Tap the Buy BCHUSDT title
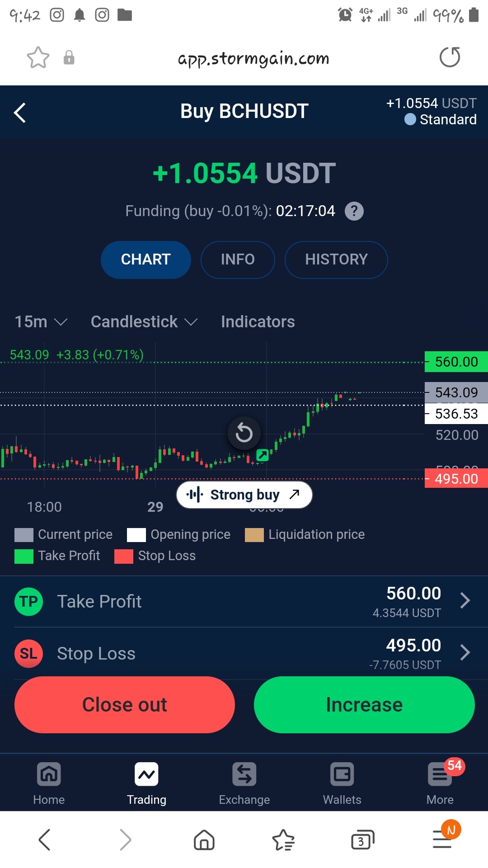488x868 pixels. pyautogui.click(x=244, y=111)
